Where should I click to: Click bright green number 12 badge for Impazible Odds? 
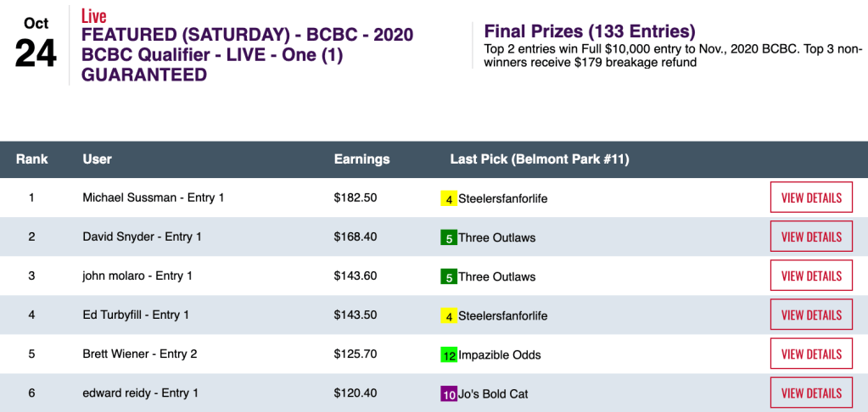coord(449,355)
